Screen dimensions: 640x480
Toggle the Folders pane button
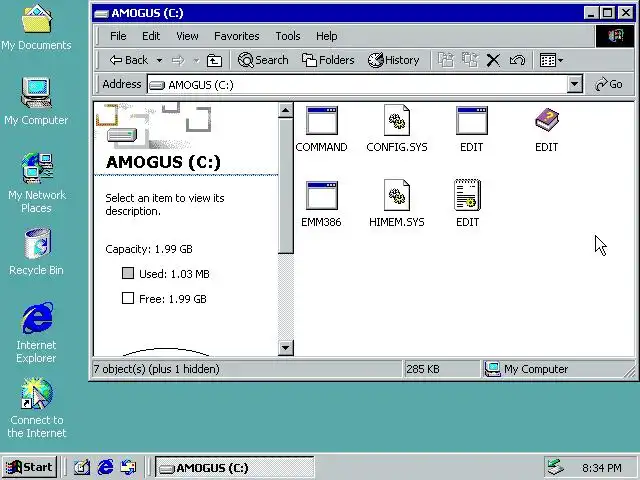point(328,60)
